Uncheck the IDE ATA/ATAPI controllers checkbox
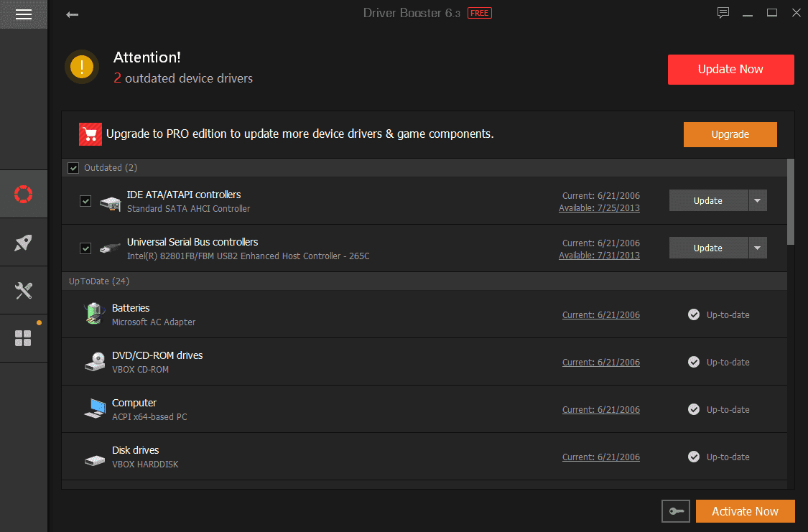 (x=85, y=201)
